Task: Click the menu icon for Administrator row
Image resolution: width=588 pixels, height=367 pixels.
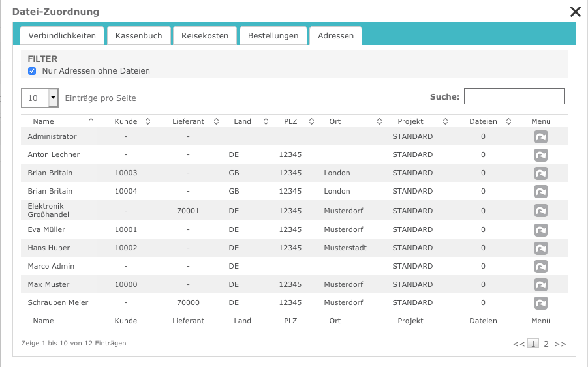Action: pos(540,137)
